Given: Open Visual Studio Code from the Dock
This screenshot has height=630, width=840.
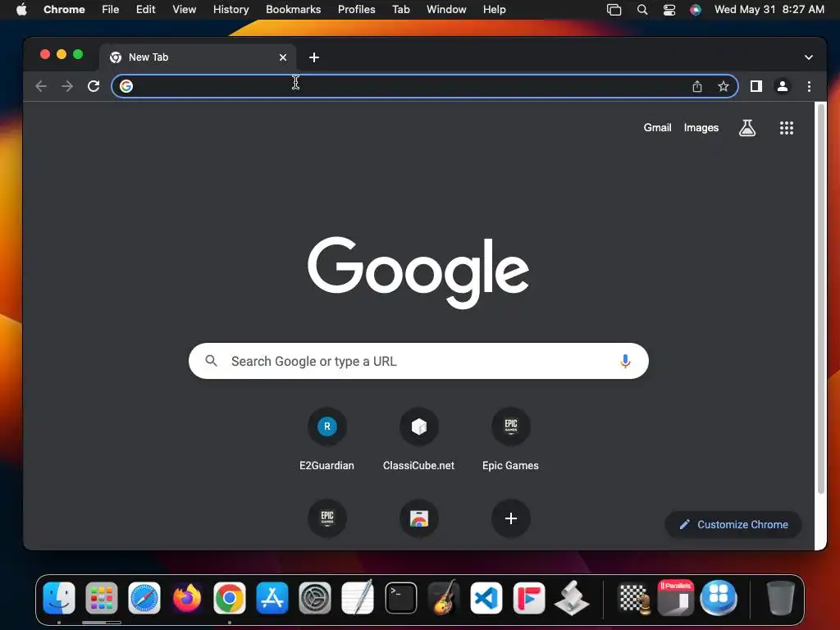Looking at the screenshot, I should (486, 598).
